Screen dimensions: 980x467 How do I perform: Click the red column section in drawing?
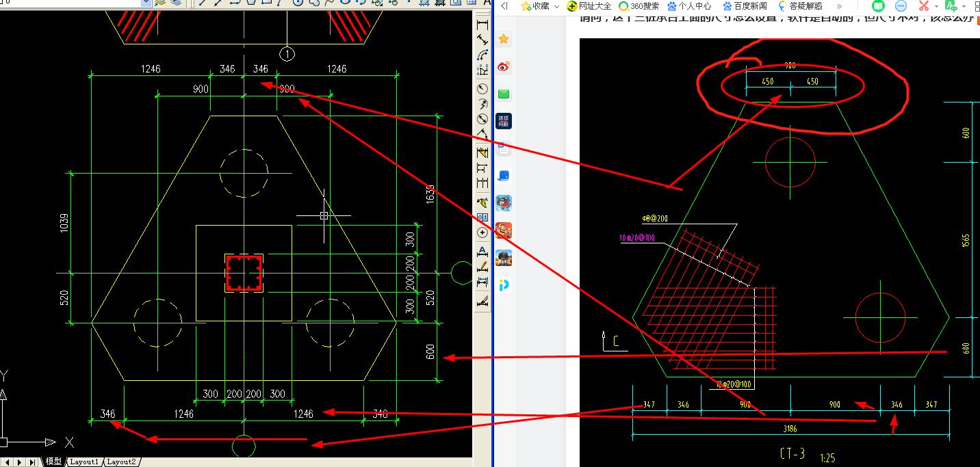244,273
